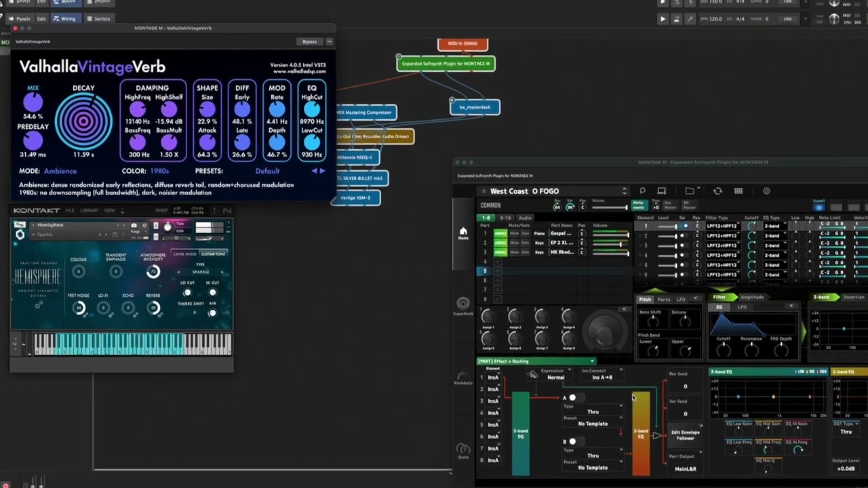Toggle Element 1 switch
Screen dimensions: 868x488
tap(684, 226)
